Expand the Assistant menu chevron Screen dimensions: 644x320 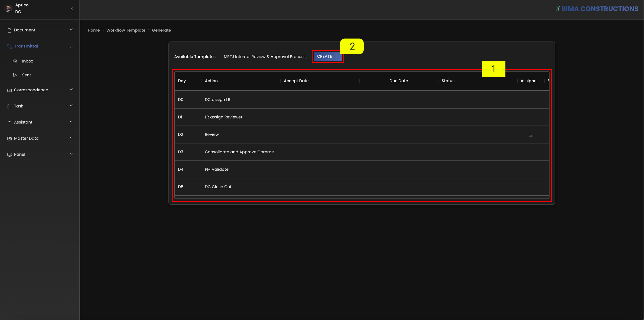[71, 121]
